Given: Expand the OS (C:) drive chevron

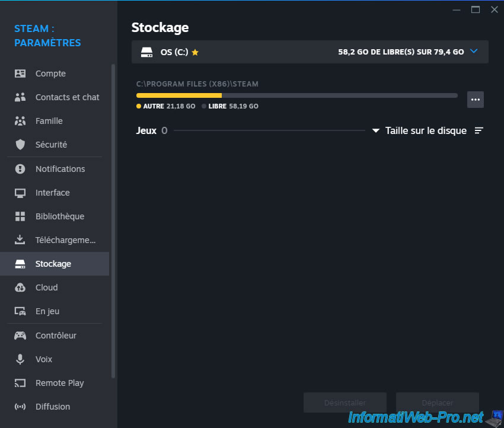Looking at the screenshot, I should point(474,52).
